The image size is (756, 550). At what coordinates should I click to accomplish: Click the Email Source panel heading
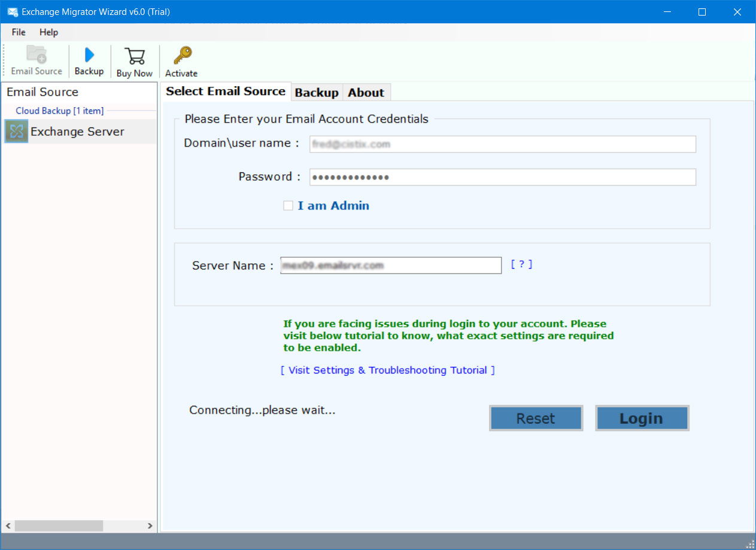pos(42,92)
